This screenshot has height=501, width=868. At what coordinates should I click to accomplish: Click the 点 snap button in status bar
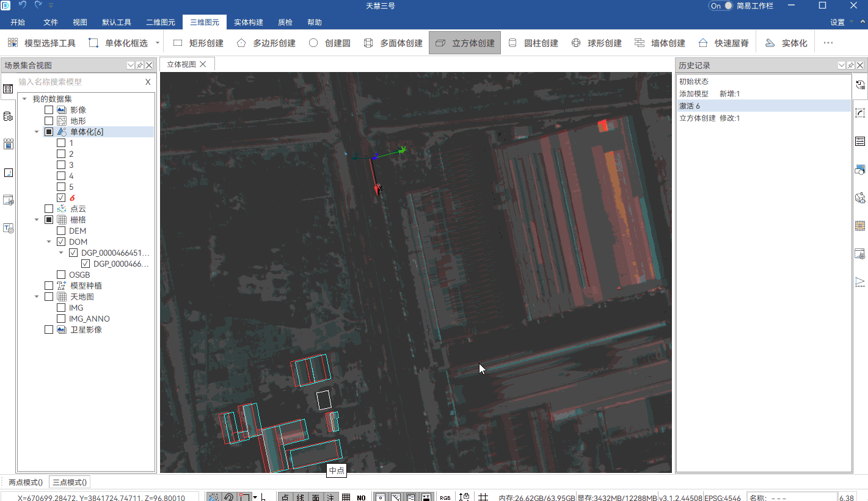pos(285,497)
